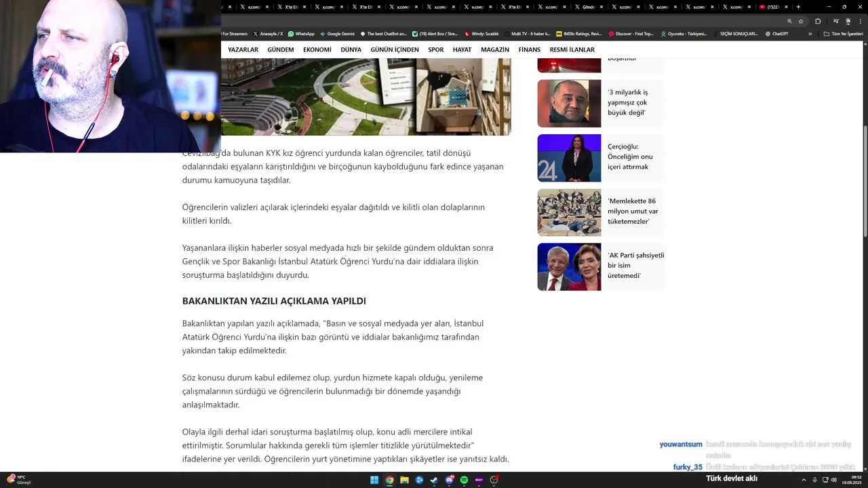Viewport: 868px width, 488px height.
Task: Click the microphone icon in system tray
Action: point(815,480)
